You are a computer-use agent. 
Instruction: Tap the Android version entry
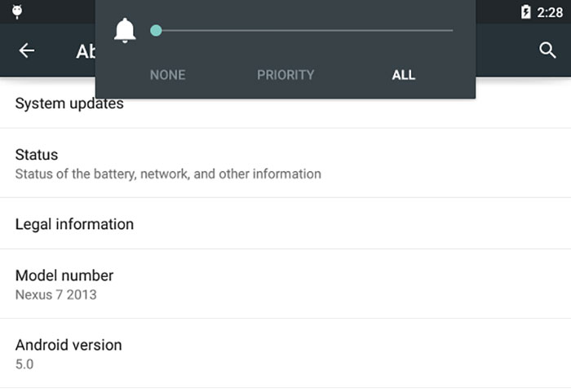(285, 353)
